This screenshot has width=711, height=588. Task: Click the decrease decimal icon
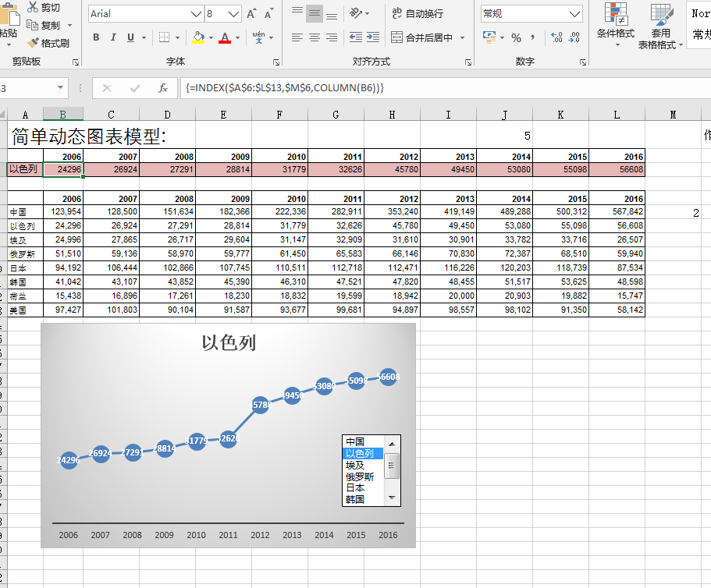click(x=574, y=37)
